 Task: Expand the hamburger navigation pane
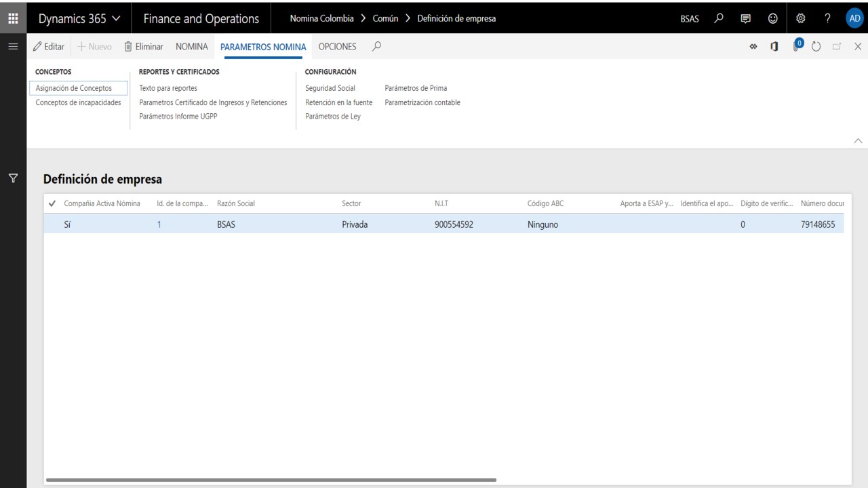13,46
